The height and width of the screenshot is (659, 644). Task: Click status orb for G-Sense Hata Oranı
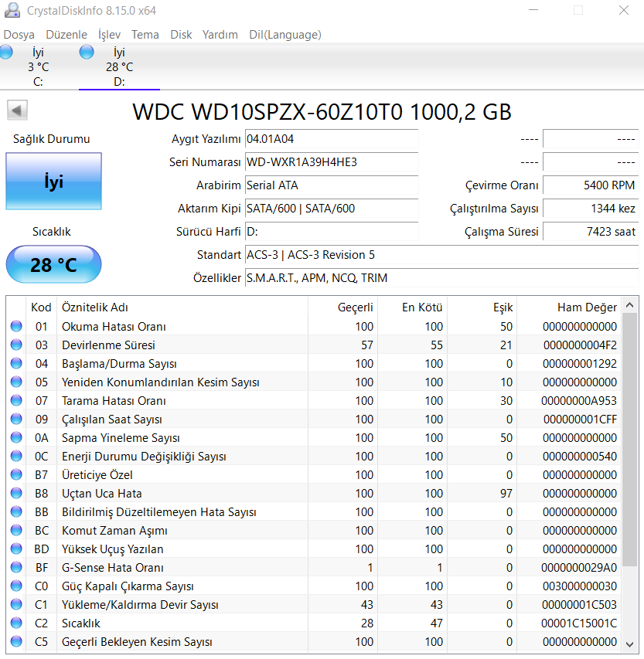click(15, 568)
